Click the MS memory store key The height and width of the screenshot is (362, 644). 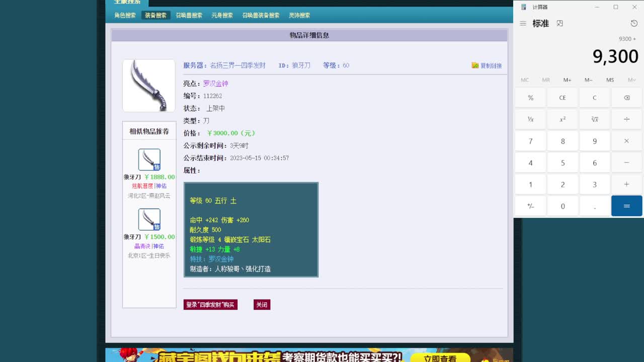point(610,79)
